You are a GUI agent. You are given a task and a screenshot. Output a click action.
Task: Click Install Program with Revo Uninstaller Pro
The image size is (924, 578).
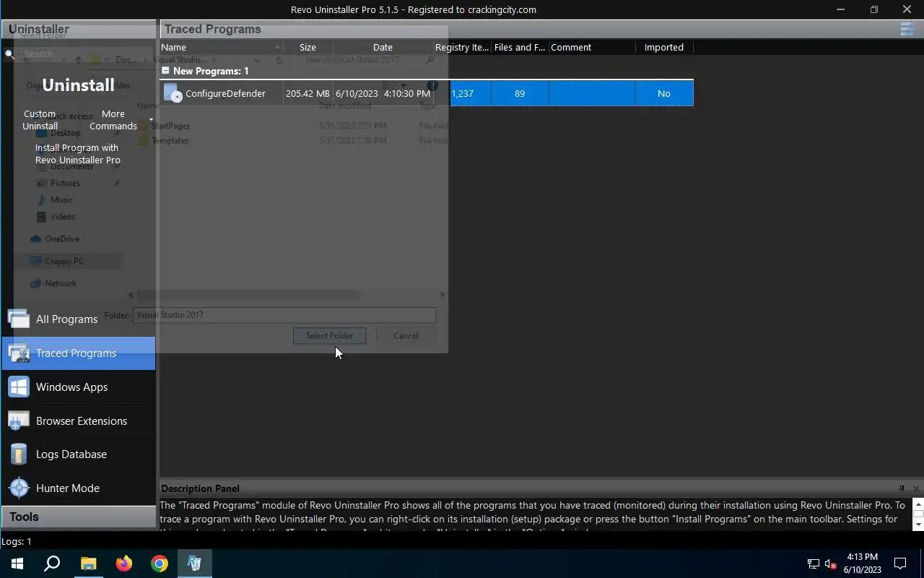tap(77, 154)
